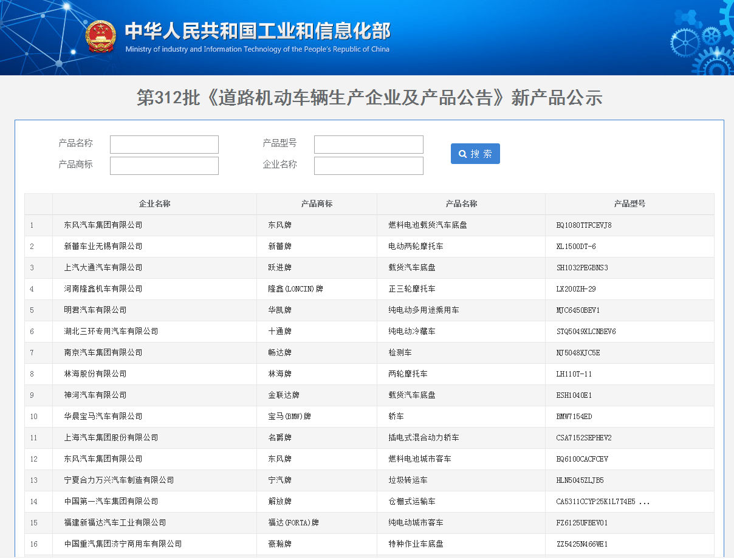734x560 pixels.
Task: Click product name 检测车
Action: click(x=400, y=353)
